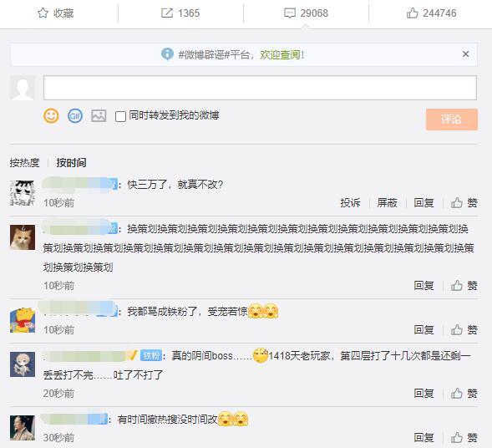Image resolution: width=492 pixels, height=448 pixels.
Task: Click the 30秒前 timestamp
Action: pyautogui.click(x=58, y=438)
